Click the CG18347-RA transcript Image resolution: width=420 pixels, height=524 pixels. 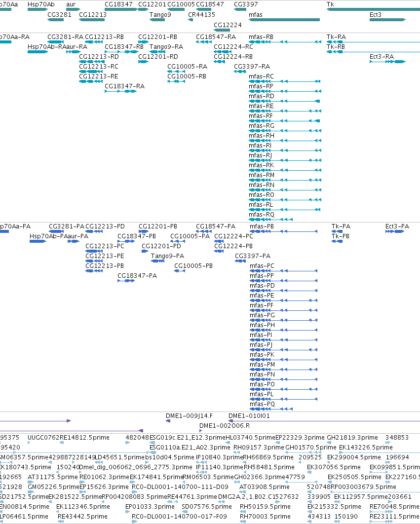point(120,91)
